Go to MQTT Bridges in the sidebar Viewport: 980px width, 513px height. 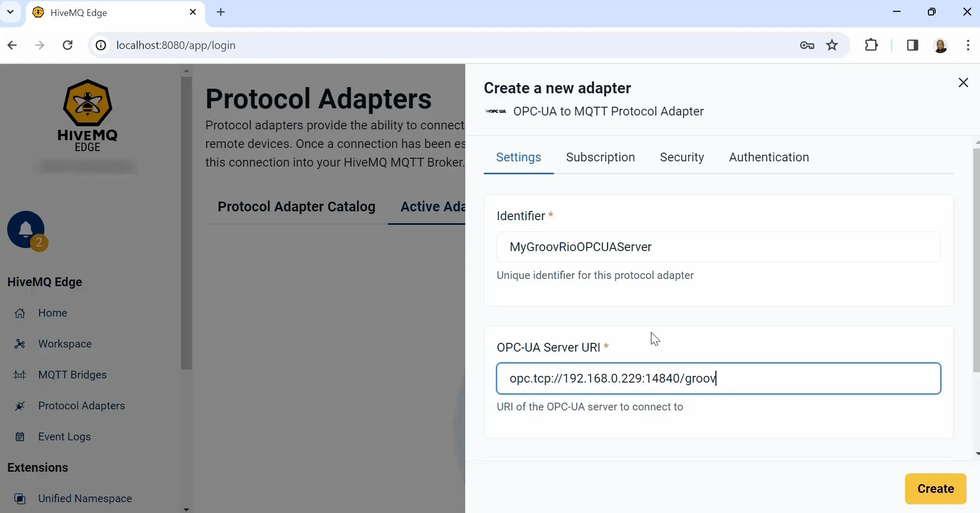point(72,375)
